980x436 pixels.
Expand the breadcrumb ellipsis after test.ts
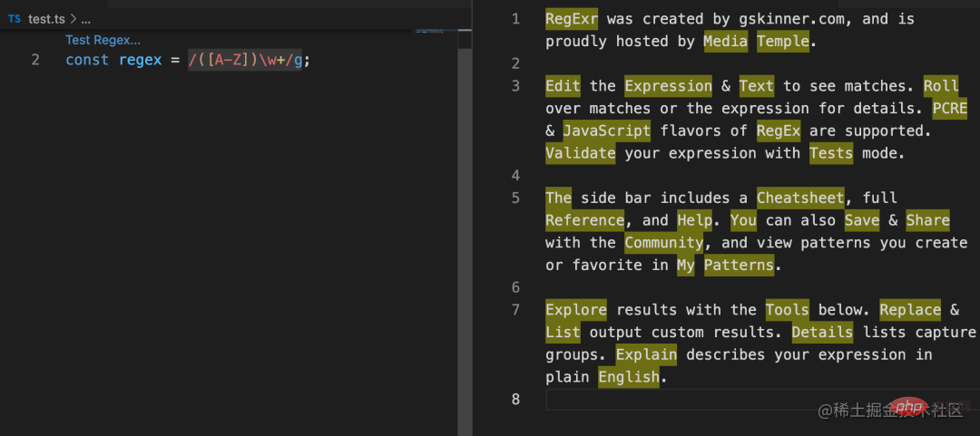click(85, 19)
